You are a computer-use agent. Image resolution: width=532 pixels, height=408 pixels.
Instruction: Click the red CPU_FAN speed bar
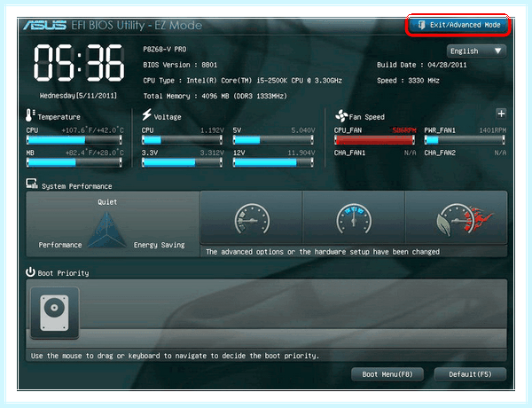(374, 140)
